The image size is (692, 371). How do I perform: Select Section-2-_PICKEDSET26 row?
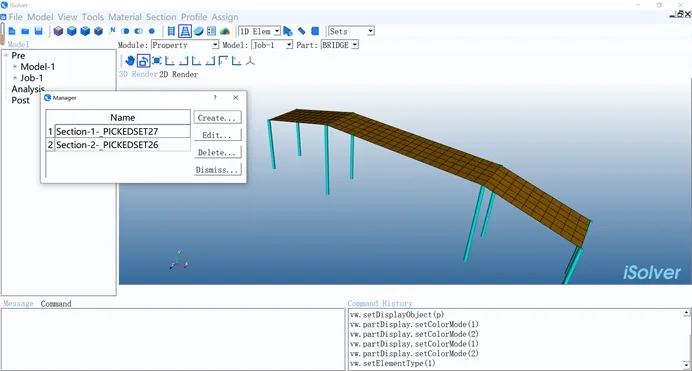pos(118,145)
